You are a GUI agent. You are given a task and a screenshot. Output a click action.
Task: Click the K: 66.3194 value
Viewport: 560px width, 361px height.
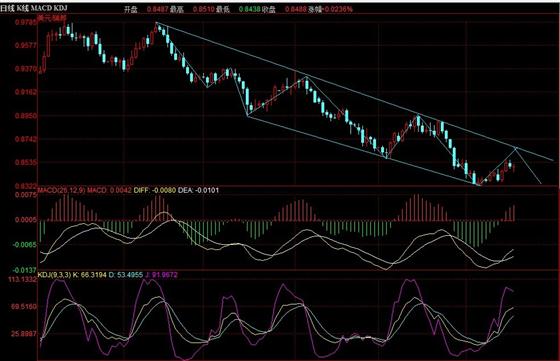[x=89, y=275]
